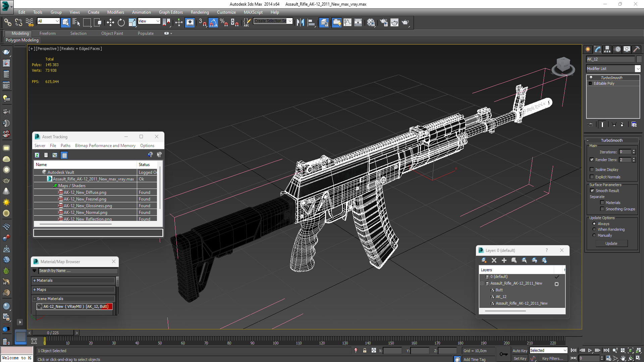
Task: Switch Asset Tracking to table view
Action: coord(64,155)
